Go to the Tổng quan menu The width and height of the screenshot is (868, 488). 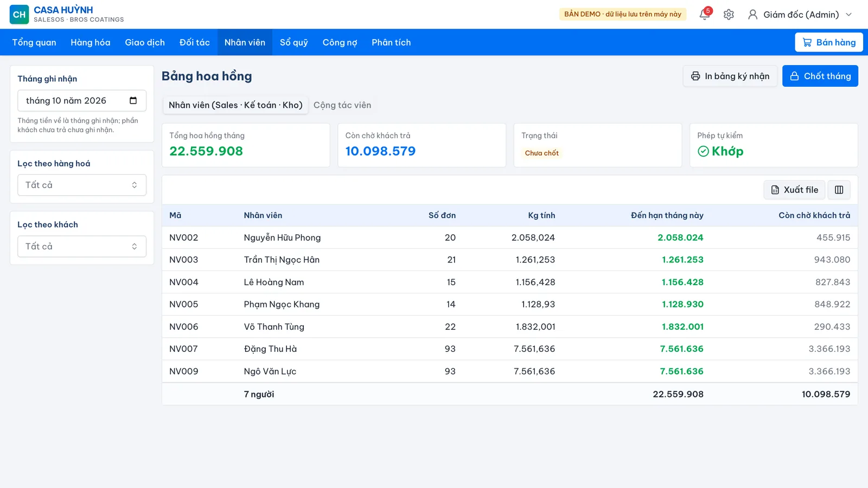34,42
